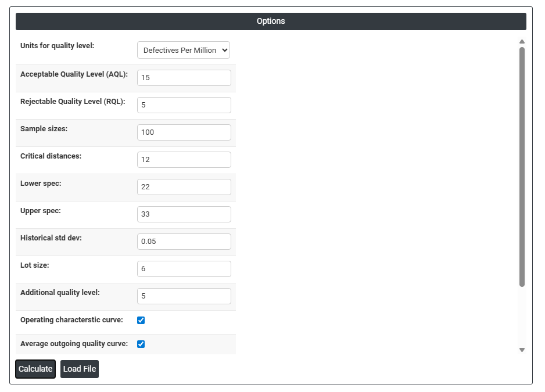Edit the Lower spec value field
This screenshot has width=545, height=392.
184,187
